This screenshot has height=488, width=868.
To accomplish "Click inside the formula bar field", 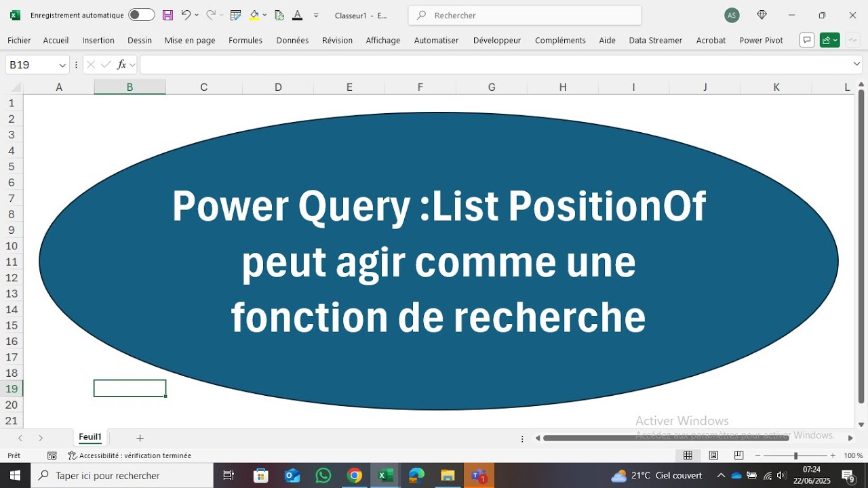I will pyautogui.click(x=495, y=65).
